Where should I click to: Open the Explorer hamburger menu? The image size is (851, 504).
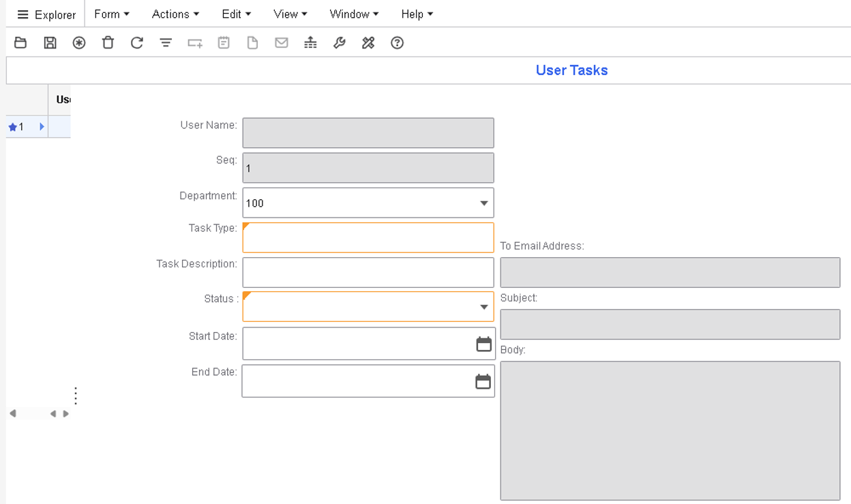pos(46,14)
